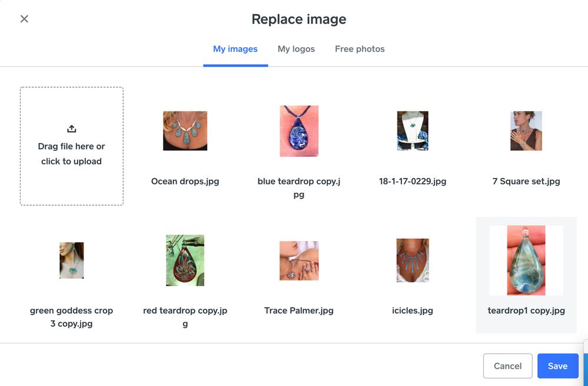Go to the Free photos tab
The width and height of the screenshot is (588, 386).
click(x=360, y=49)
